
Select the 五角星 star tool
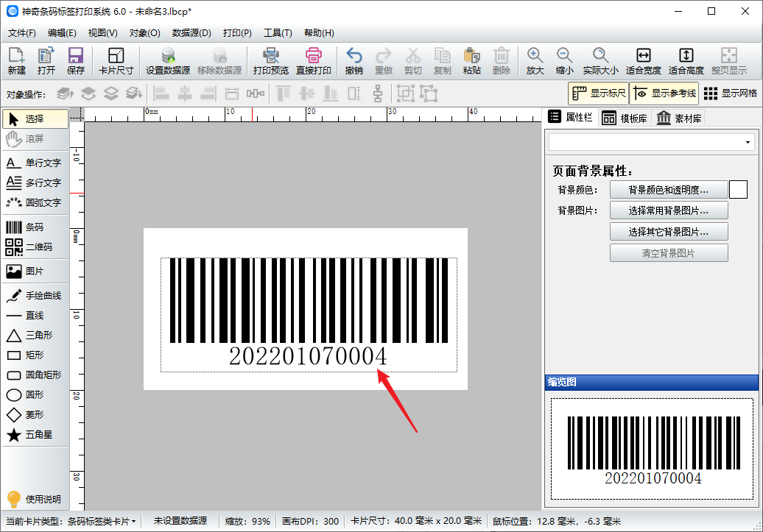click(35, 435)
